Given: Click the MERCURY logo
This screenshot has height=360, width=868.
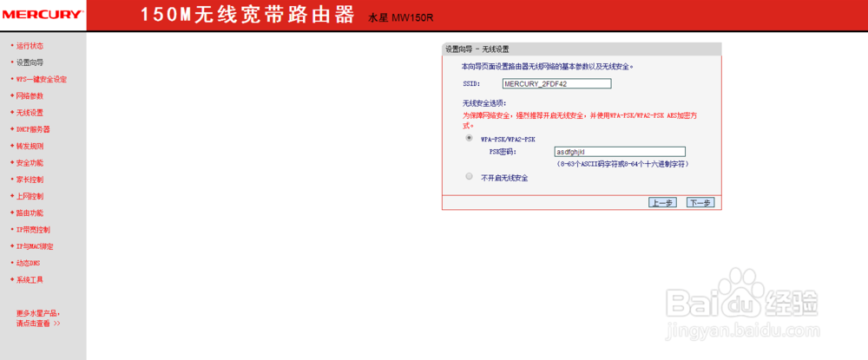Looking at the screenshot, I should point(42,15).
